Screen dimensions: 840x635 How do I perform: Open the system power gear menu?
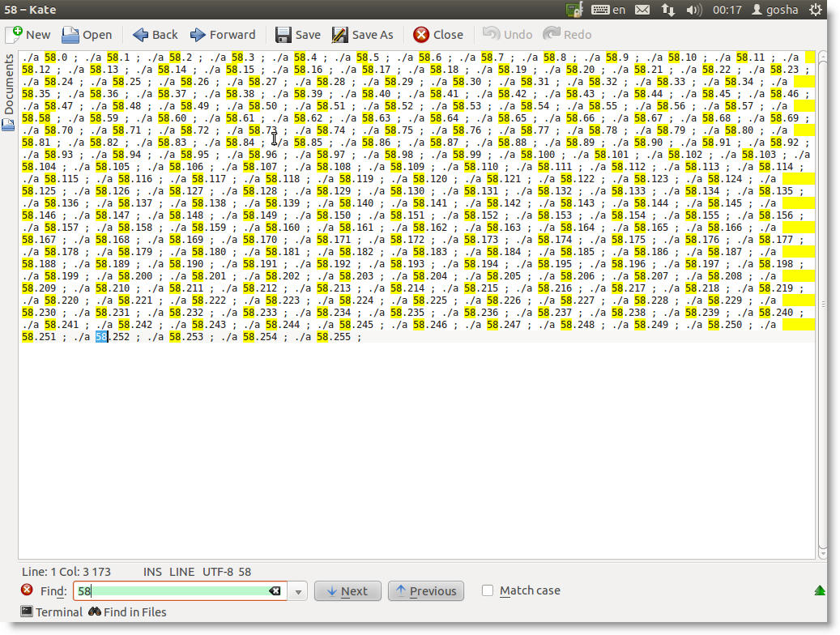[816, 10]
